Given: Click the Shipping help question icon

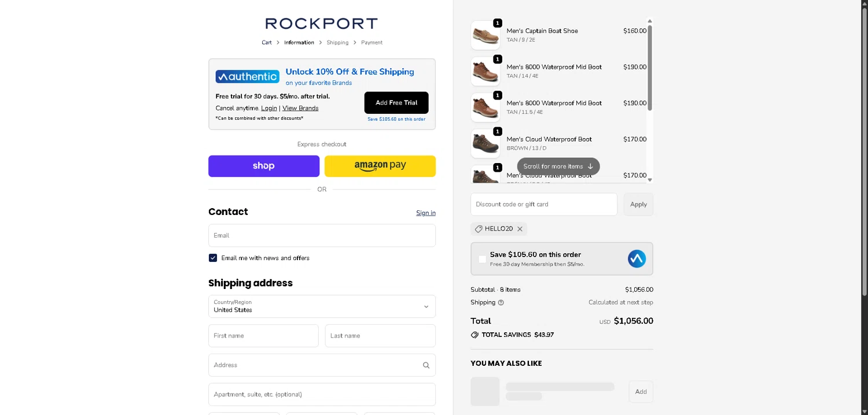Looking at the screenshot, I should pos(501,302).
